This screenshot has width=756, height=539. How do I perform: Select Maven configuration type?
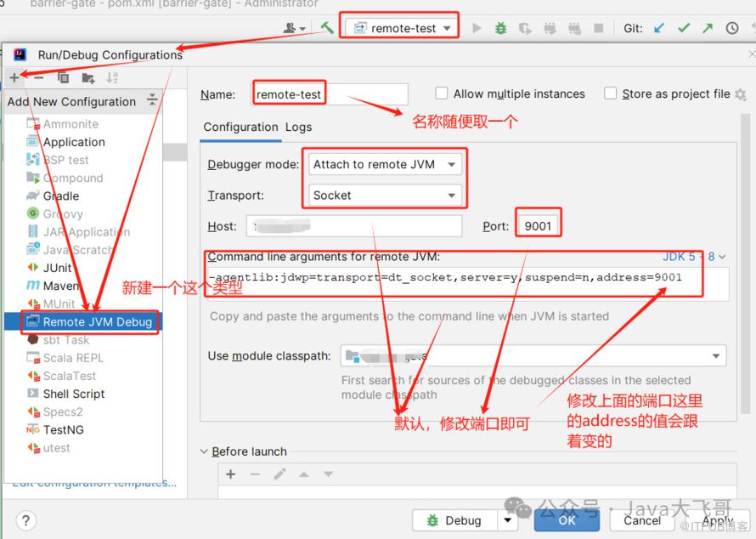[x=53, y=286]
